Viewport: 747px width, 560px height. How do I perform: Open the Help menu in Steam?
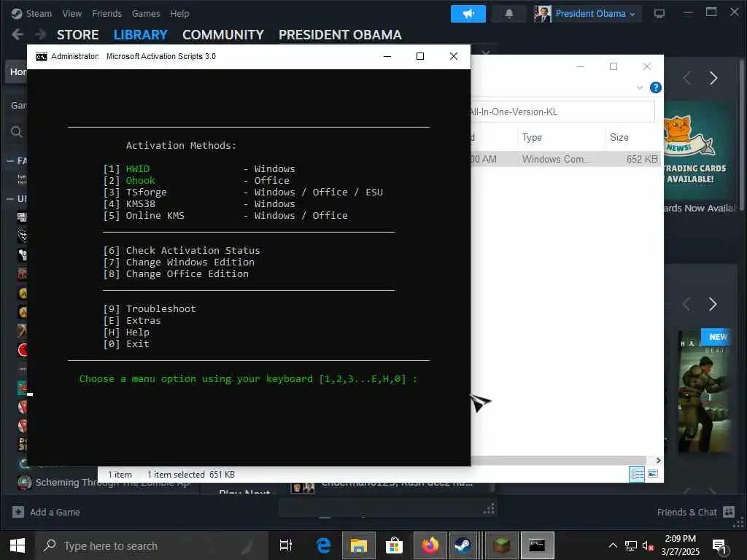click(179, 13)
